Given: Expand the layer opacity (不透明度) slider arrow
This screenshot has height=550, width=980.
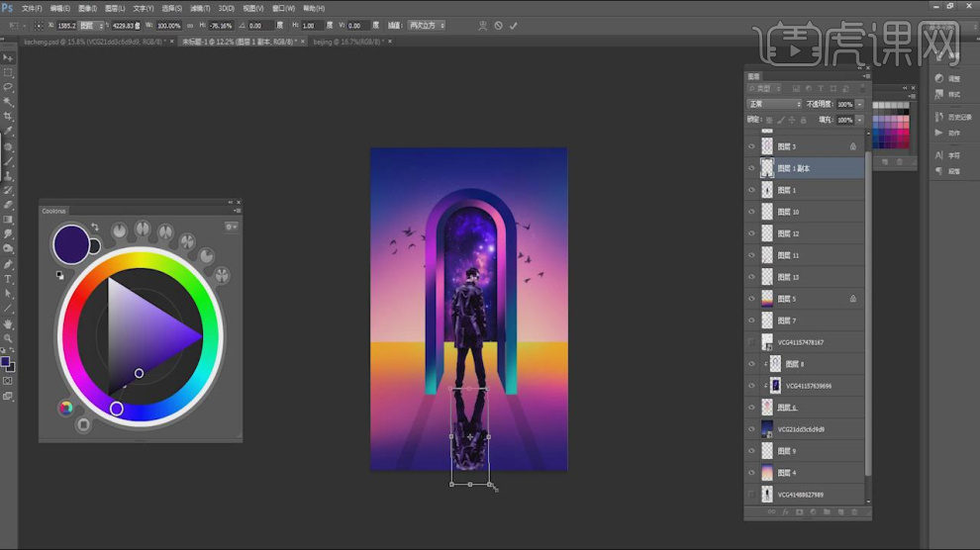Looking at the screenshot, I should (859, 104).
